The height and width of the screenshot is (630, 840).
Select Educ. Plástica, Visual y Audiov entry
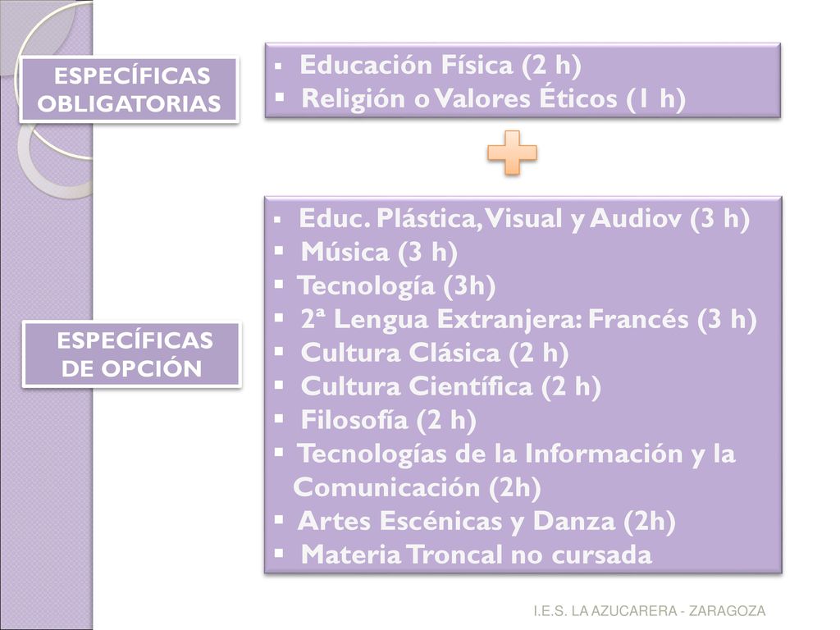pyautogui.click(x=524, y=218)
